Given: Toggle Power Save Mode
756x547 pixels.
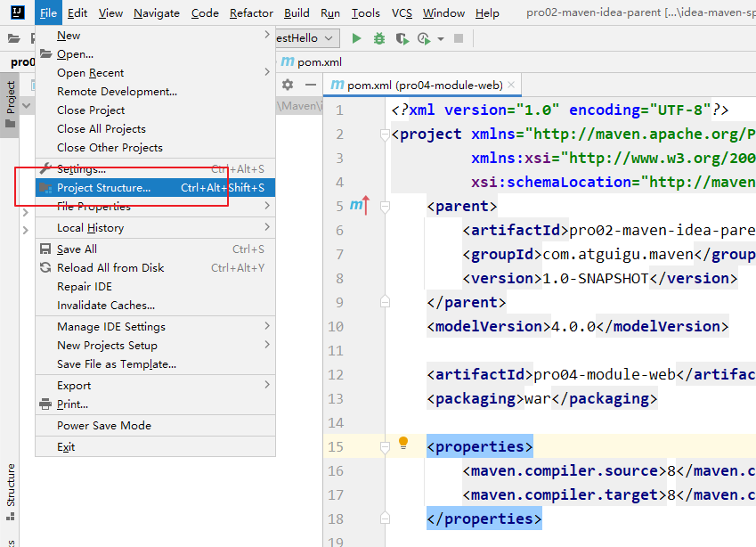Looking at the screenshot, I should point(155,426).
